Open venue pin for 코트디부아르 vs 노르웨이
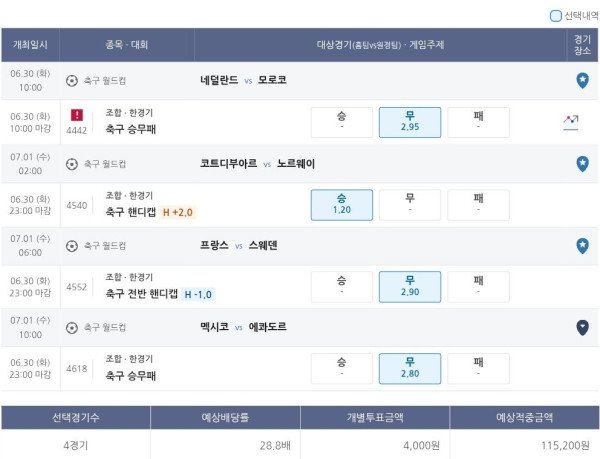The height and width of the screenshot is (459, 600). pos(582,164)
